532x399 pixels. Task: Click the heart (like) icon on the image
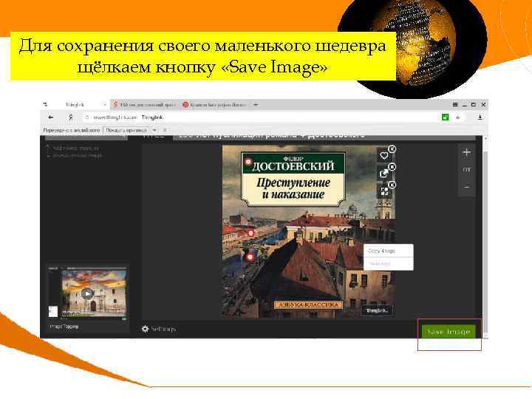coord(383,155)
